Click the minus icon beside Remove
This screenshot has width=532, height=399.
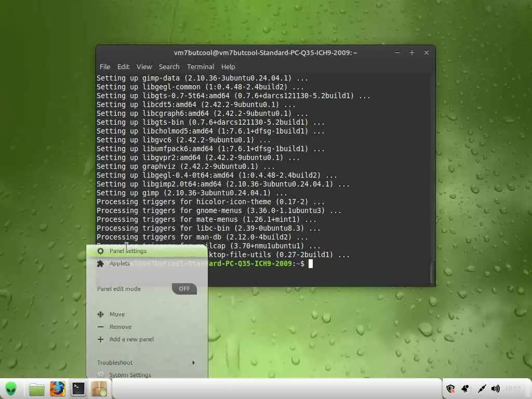(100, 327)
